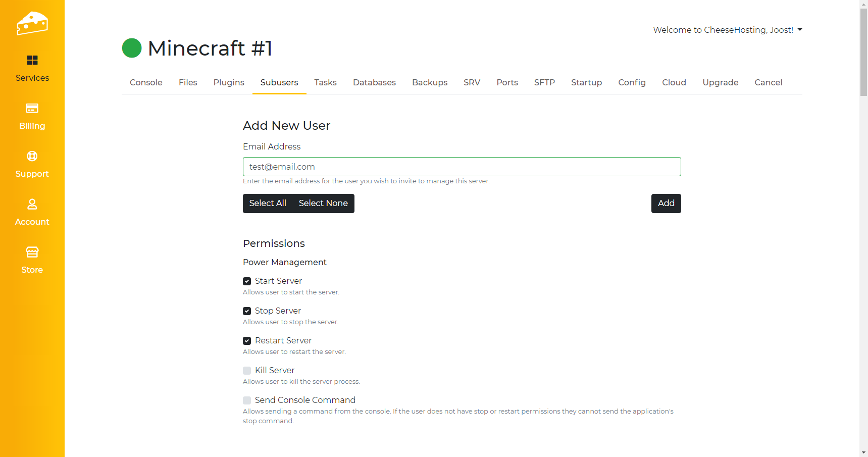Enable Send Console Command permission
868x457 pixels.
tap(247, 400)
